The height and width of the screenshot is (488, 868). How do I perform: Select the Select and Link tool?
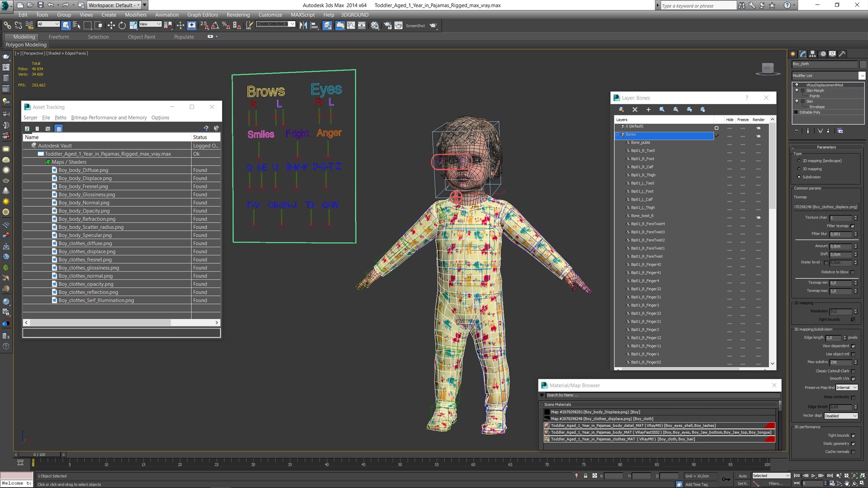[7, 25]
